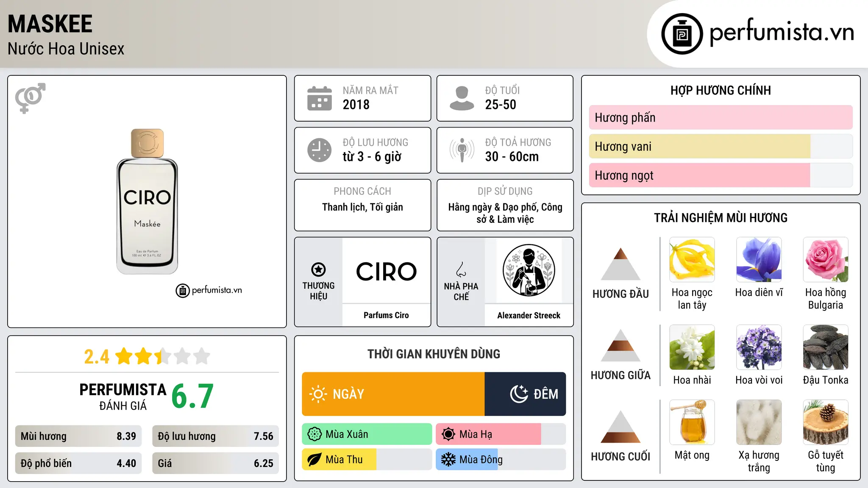Click the Perfumista Đánh giá label
The height and width of the screenshot is (488, 868).
pyautogui.click(x=123, y=396)
